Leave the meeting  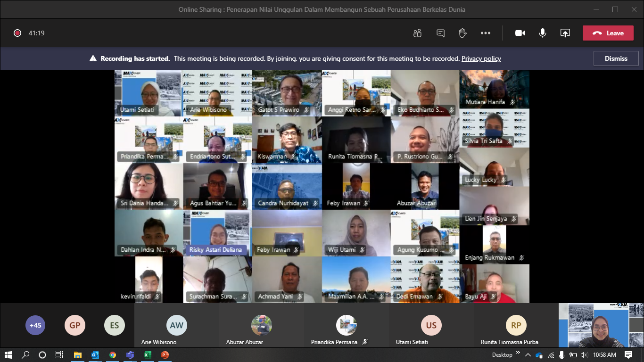click(x=608, y=33)
